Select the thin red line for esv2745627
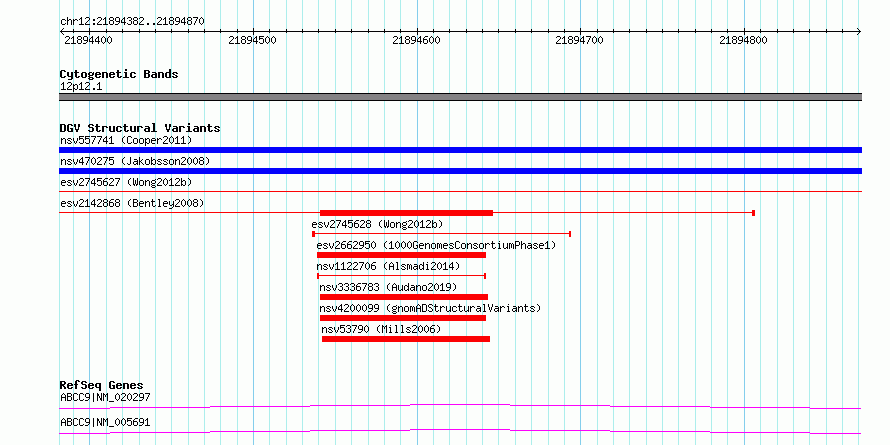 tap(460, 192)
